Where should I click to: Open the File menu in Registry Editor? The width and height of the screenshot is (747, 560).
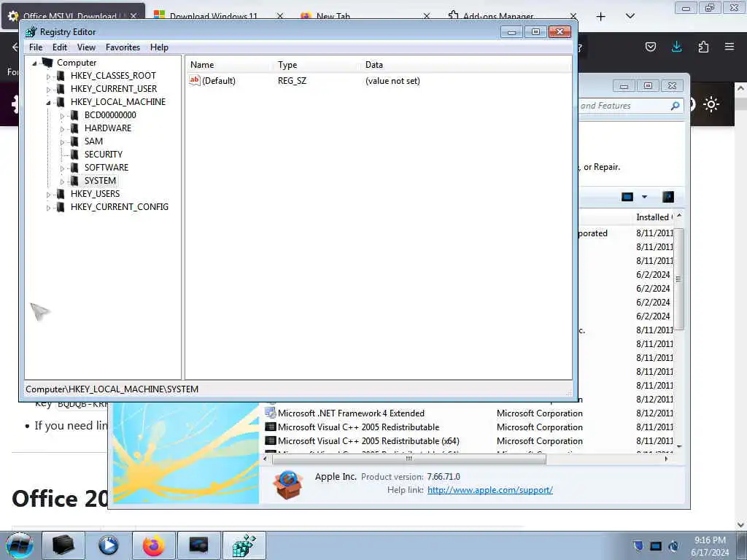pos(36,47)
